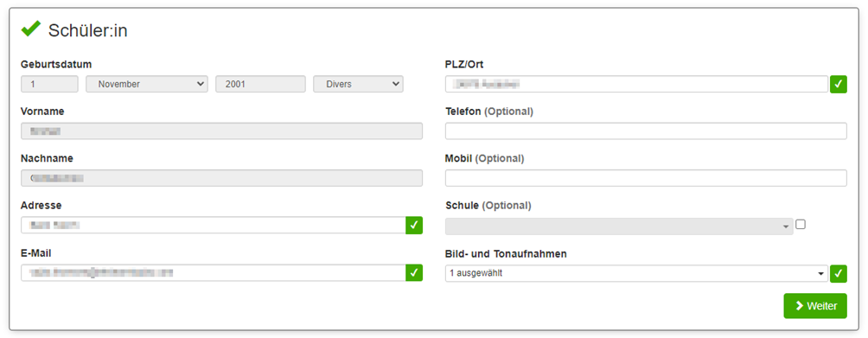The width and height of the screenshot is (868, 338).
Task: Tick the checkbox next to Schule dropdown
Action: pos(801,225)
